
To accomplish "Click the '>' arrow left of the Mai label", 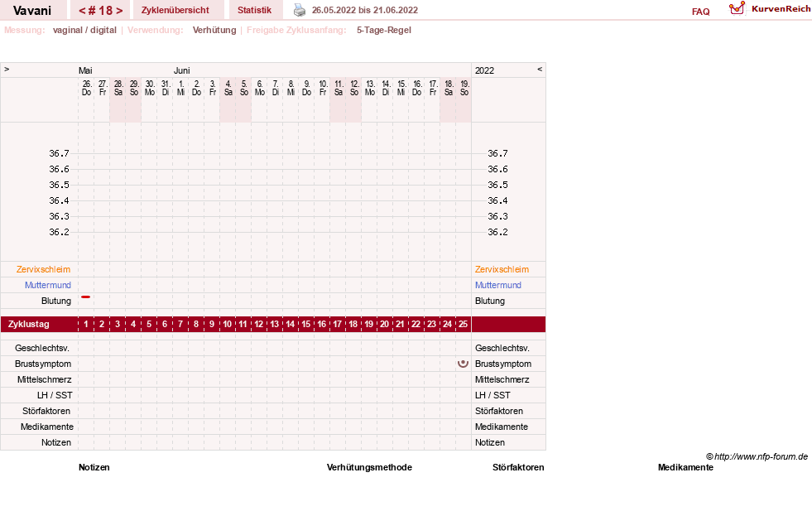I will tap(7, 70).
